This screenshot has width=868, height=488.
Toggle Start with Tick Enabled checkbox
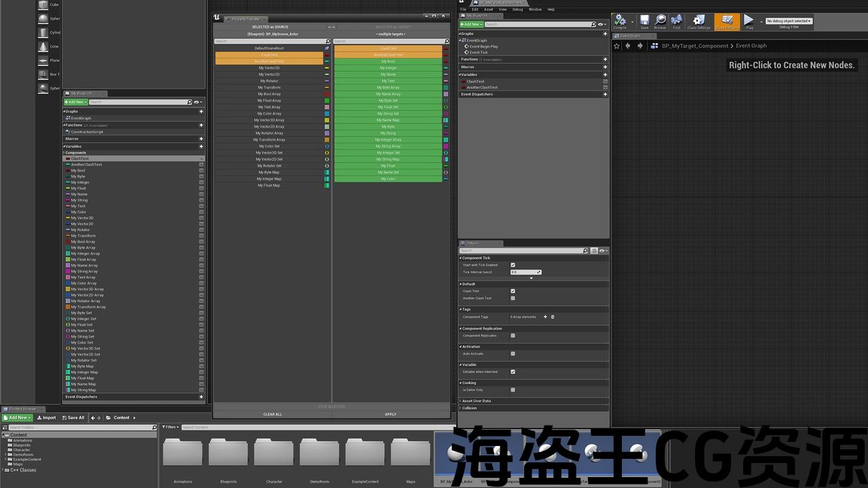(x=513, y=265)
